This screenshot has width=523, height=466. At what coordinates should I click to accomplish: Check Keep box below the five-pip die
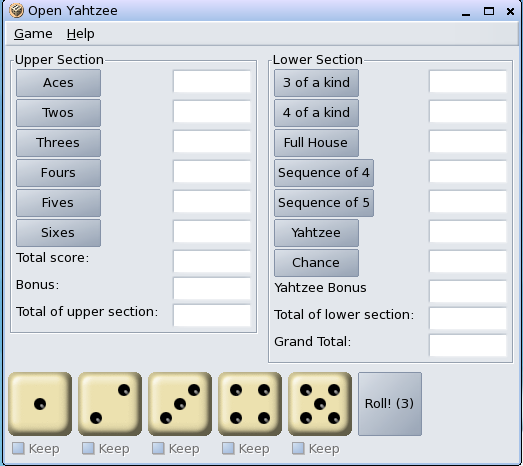[x=298, y=448]
